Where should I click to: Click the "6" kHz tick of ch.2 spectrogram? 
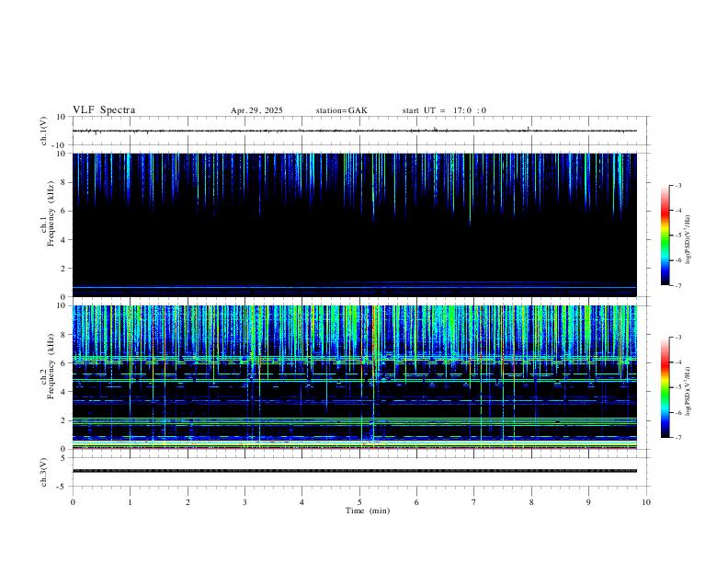pyautogui.click(x=64, y=363)
